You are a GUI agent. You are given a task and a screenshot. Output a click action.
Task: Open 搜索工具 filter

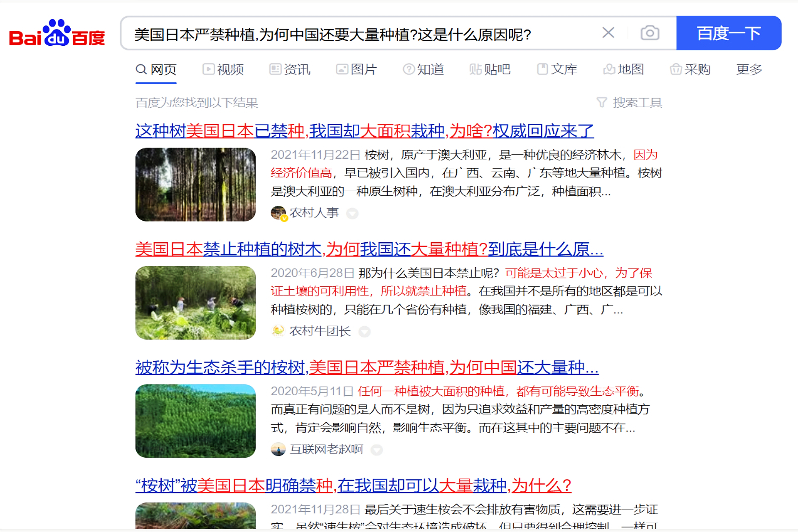click(x=629, y=102)
